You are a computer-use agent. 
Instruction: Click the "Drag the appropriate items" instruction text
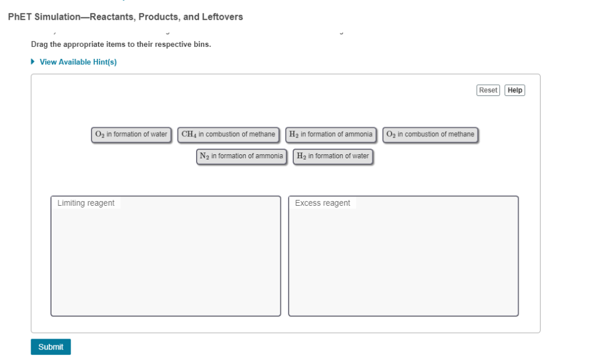tap(121, 44)
